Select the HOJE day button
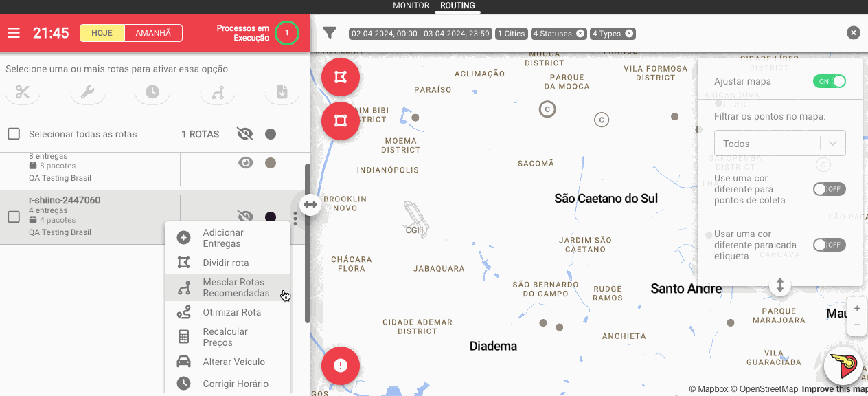 102,33
